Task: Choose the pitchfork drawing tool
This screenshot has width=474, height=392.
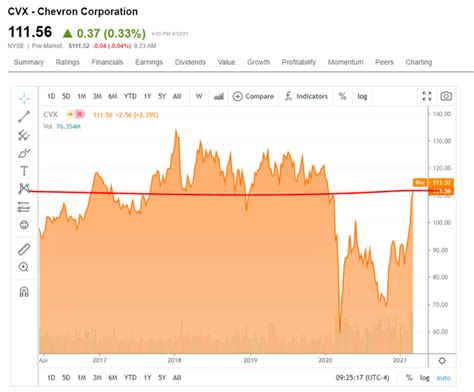Action: pyautogui.click(x=24, y=135)
